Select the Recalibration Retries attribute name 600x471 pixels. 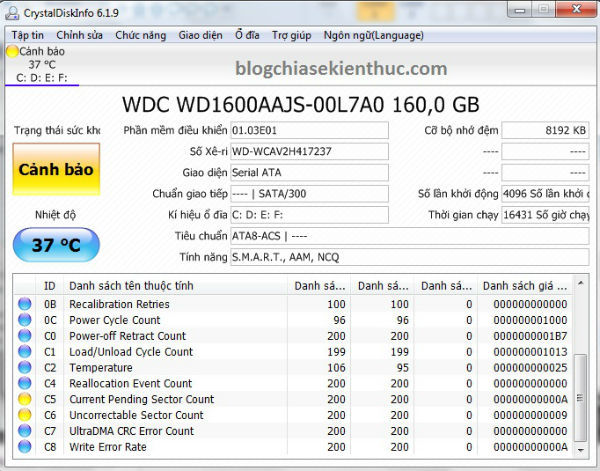pyautogui.click(x=119, y=304)
